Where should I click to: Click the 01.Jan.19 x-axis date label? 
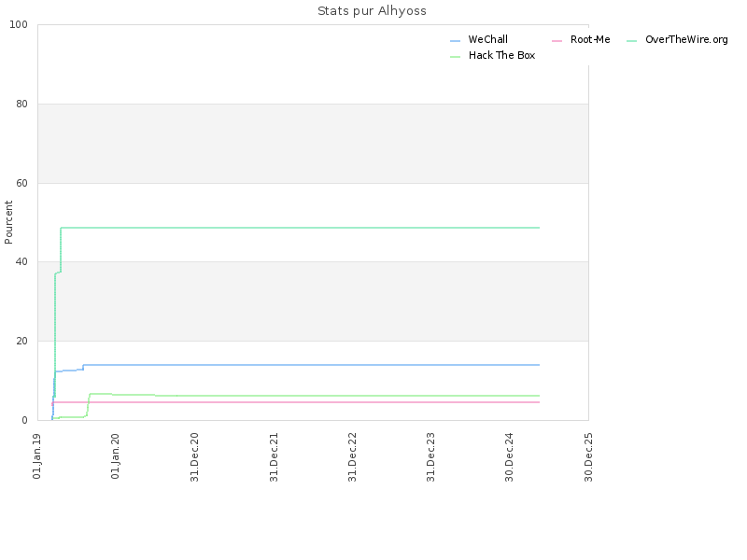(37, 456)
